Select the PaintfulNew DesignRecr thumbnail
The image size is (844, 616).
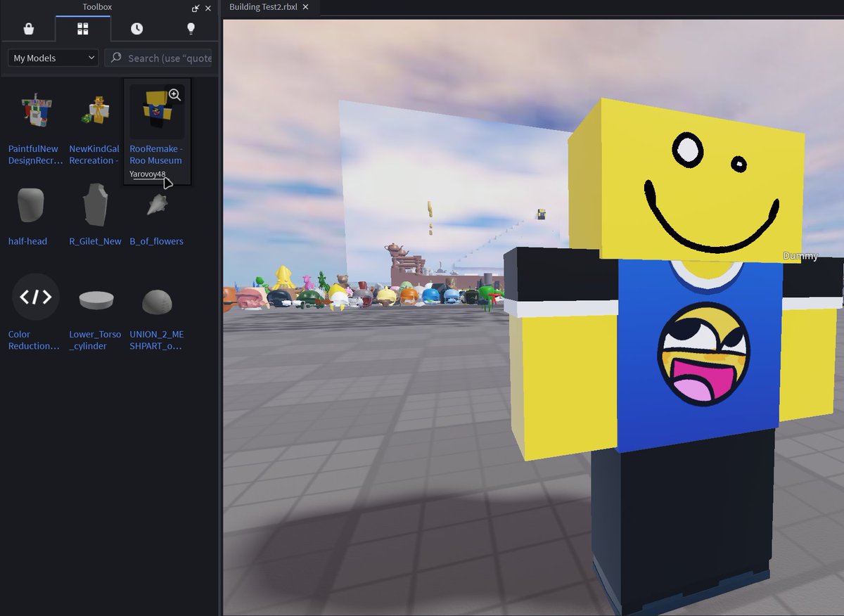point(35,111)
